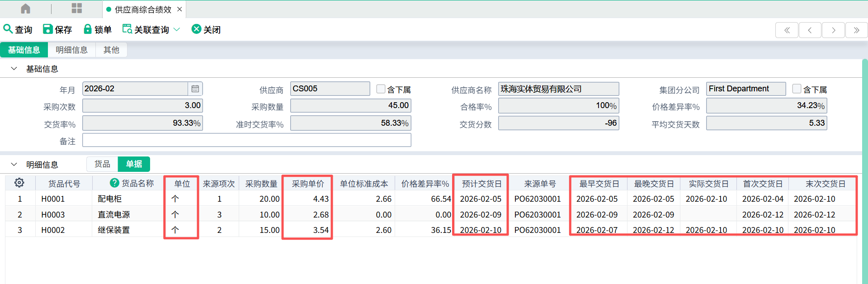Screen dimensions: 868x284
Task: Click help icon beside 货品名称 header
Action: (x=114, y=183)
